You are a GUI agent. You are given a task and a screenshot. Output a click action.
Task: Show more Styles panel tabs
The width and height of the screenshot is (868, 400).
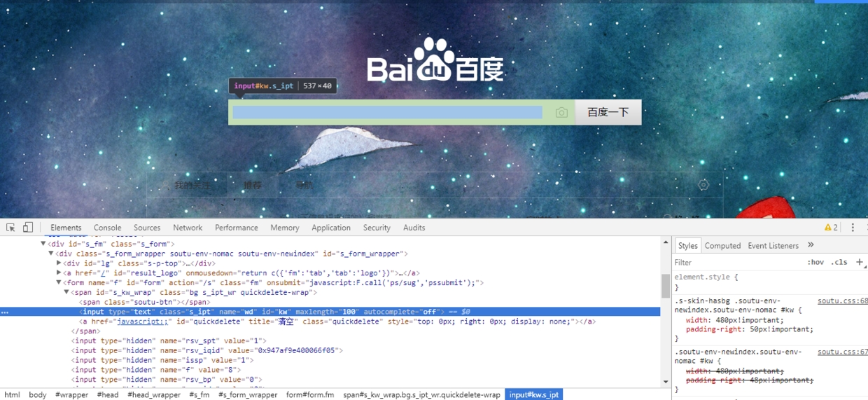pos(811,245)
